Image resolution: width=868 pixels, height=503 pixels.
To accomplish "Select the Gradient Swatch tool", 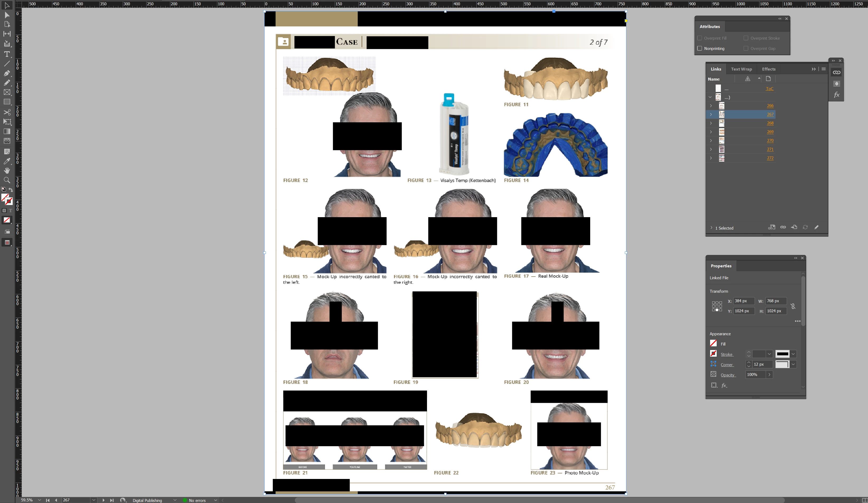I will coord(7,131).
